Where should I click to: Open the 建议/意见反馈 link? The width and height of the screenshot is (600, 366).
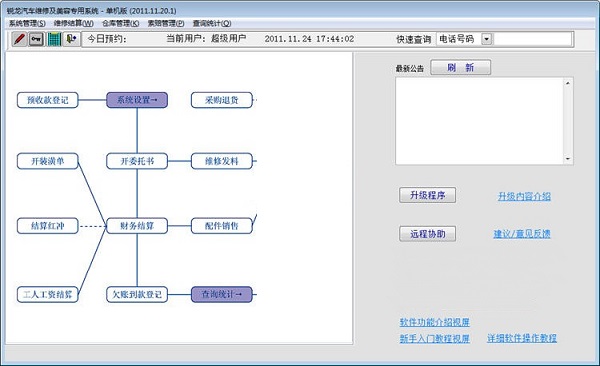(x=522, y=234)
